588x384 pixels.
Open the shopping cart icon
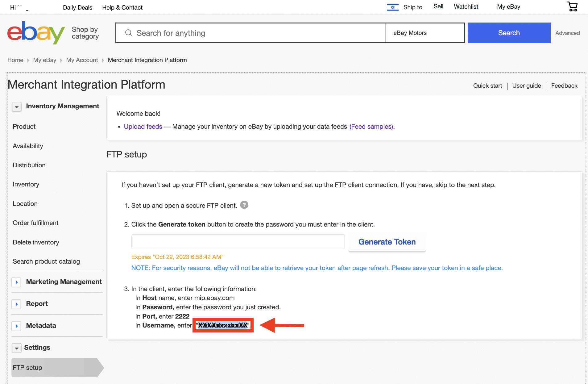573,6
